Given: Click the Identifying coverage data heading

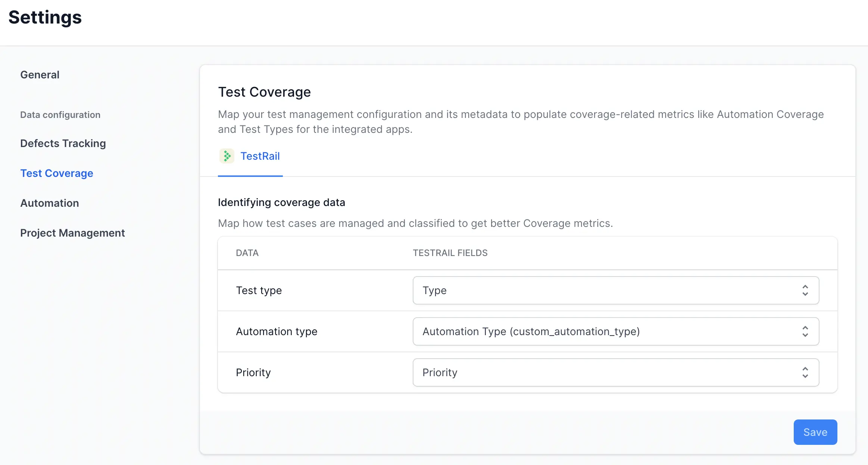Looking at the screenshot, I should point(281,202).
